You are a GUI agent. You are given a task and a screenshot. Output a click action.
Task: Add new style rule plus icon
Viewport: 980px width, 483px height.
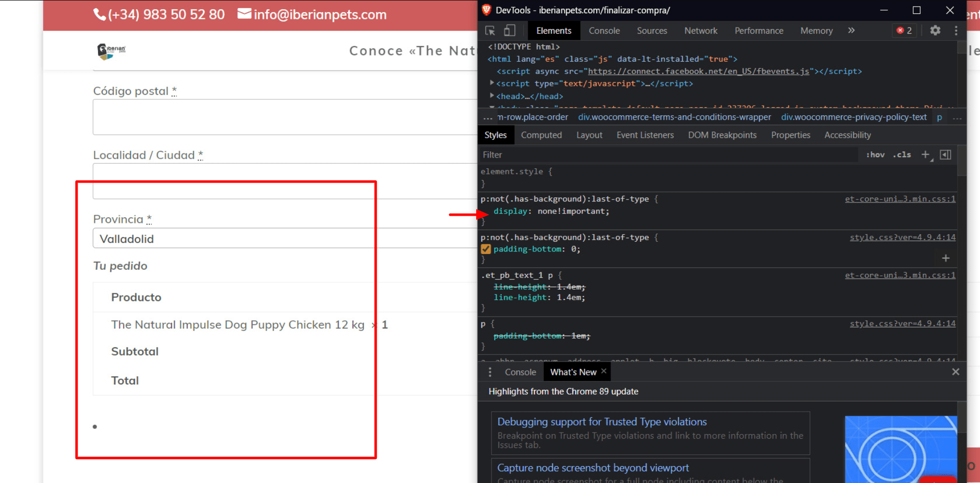926,155
